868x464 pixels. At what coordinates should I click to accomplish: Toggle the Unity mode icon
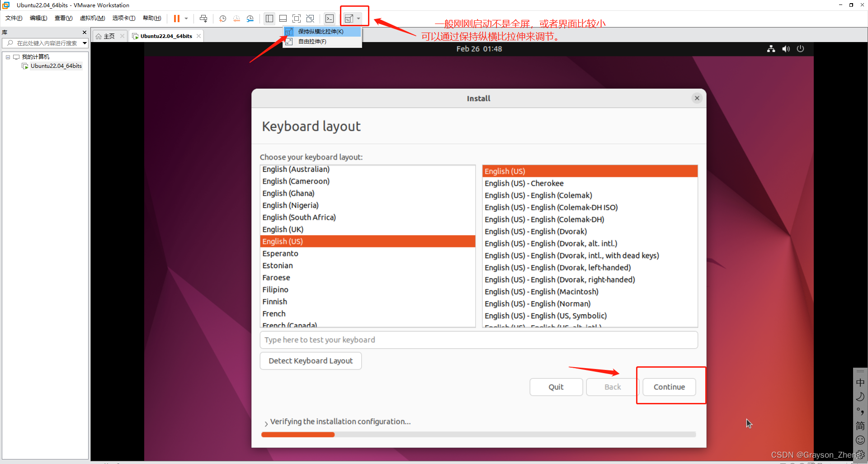pyautogui.click(x=310, y=19)
